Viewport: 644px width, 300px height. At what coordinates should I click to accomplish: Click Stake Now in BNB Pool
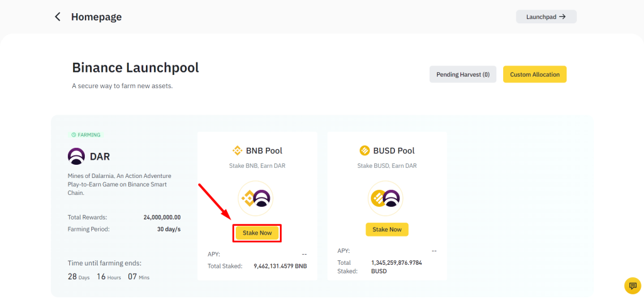pos(257,233)
